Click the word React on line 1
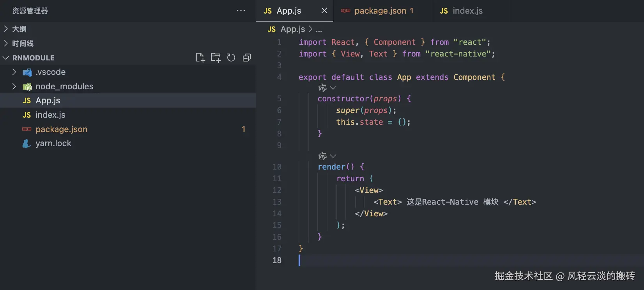 point(343,42)
